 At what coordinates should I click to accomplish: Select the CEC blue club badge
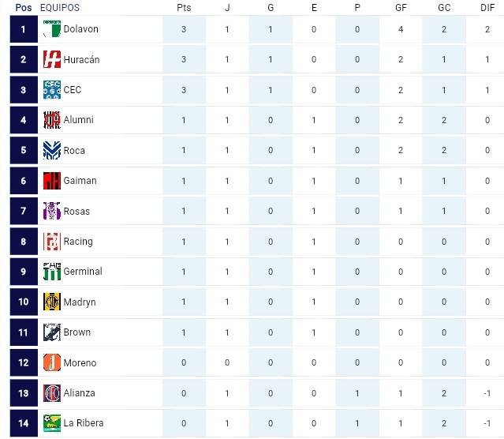click(52, 90)
